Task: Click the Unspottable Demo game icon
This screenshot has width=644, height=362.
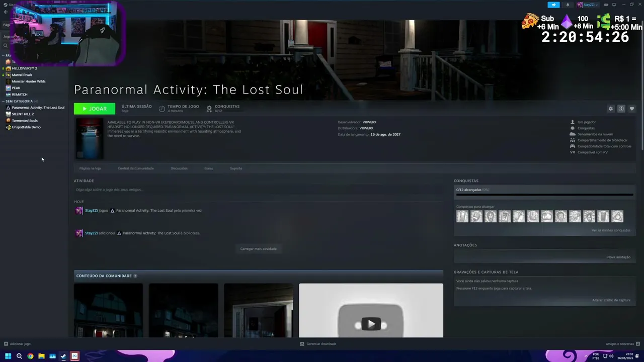Action: point(8,127)
